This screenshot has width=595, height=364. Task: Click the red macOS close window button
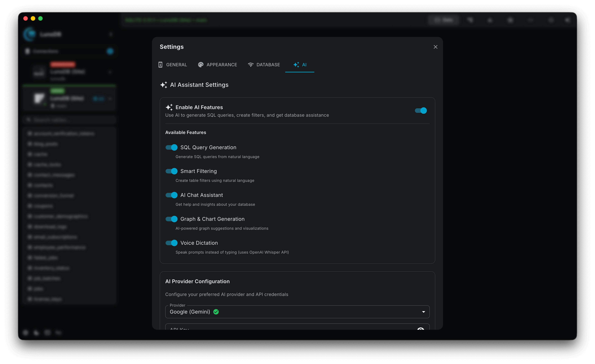[26, 19]
